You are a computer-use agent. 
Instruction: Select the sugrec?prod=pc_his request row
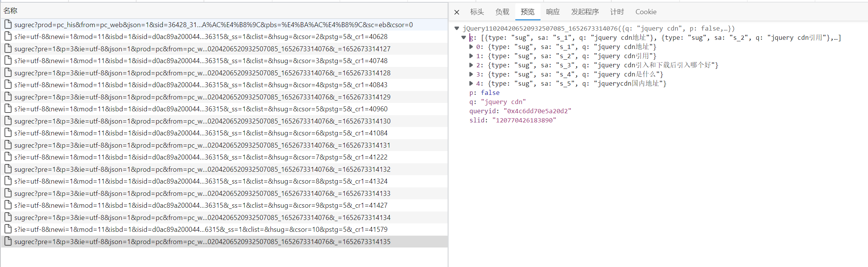[224, 25]
